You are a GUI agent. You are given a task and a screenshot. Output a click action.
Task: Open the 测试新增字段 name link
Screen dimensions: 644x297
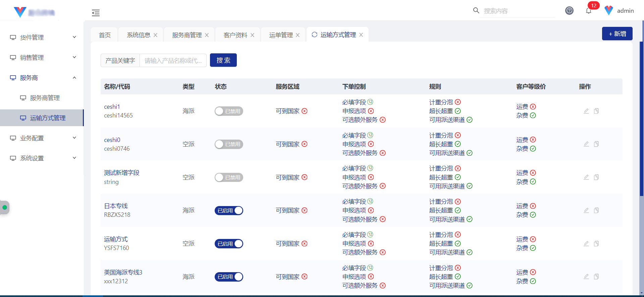click(122, 172)
